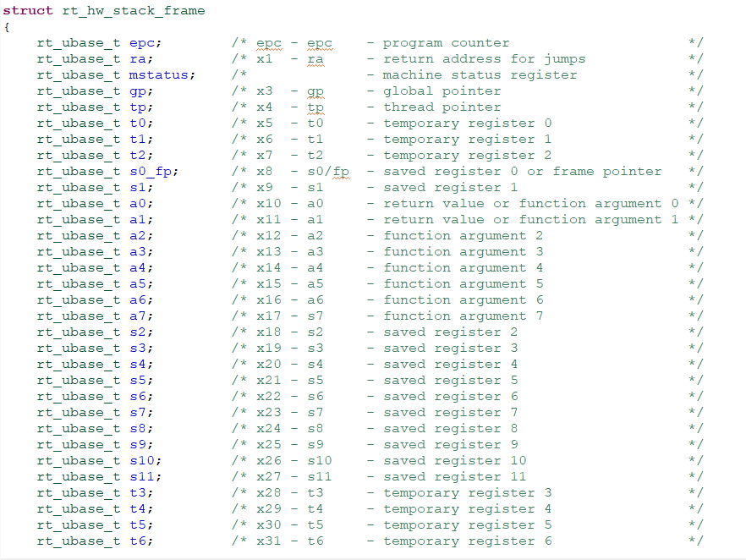The image size is (746, 560).
Task: Click 'saved register 0 or frame pointer' comment
Action: point(523,173)
